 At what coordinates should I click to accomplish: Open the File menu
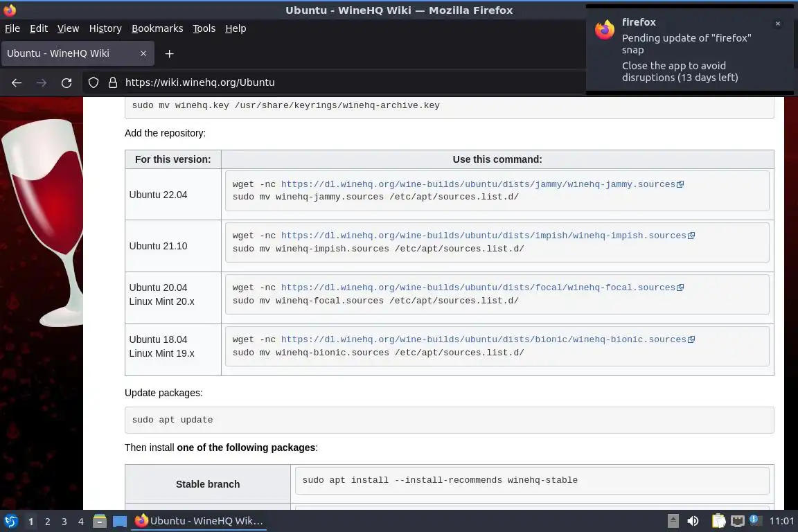pyautogui.click(x=12, y=28)
